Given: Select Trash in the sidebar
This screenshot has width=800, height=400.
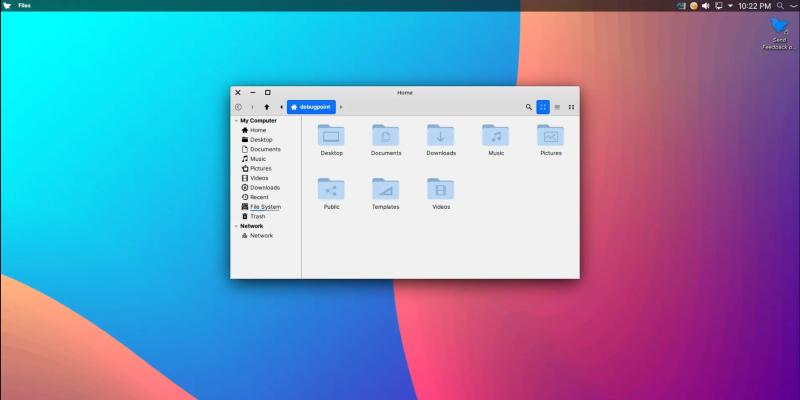Looking at the screenshot, I should [257, 216].
